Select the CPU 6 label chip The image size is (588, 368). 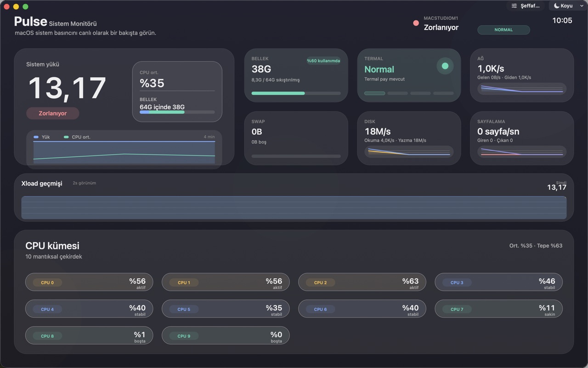pos(320,309)
